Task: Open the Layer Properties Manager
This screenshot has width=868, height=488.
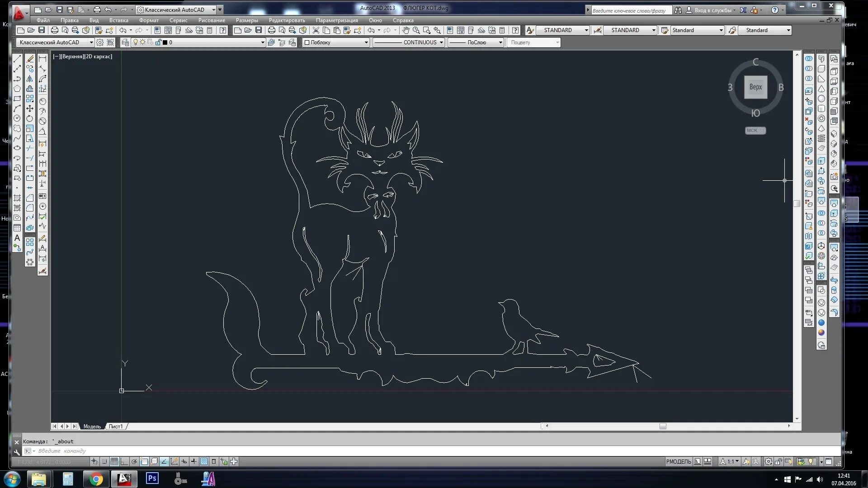Action: 125,42
